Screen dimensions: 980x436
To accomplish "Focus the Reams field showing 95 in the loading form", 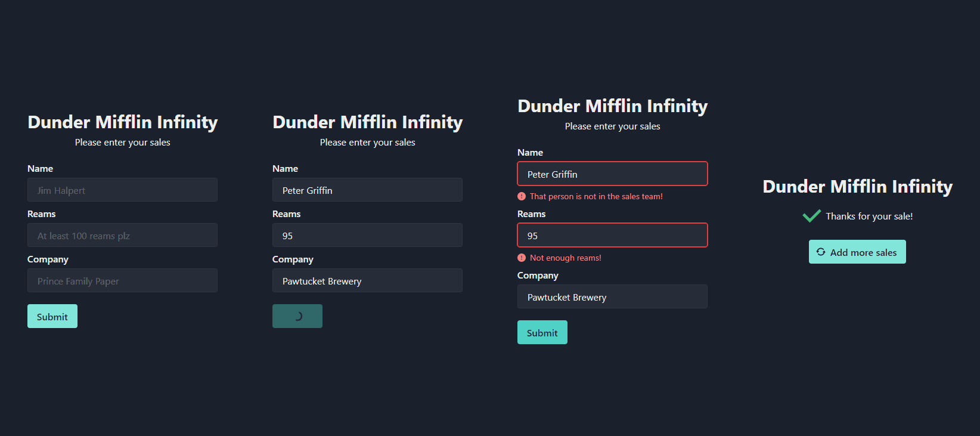I will 367,235.
